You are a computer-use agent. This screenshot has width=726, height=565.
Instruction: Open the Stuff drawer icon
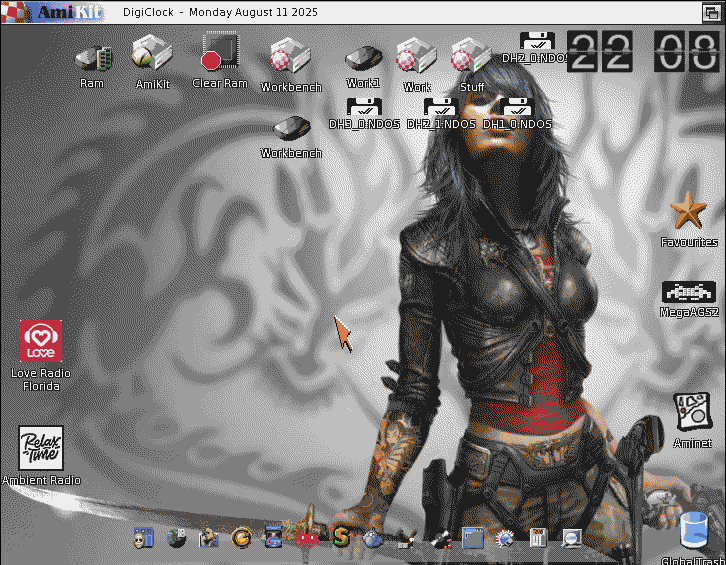tap(471, 56)
